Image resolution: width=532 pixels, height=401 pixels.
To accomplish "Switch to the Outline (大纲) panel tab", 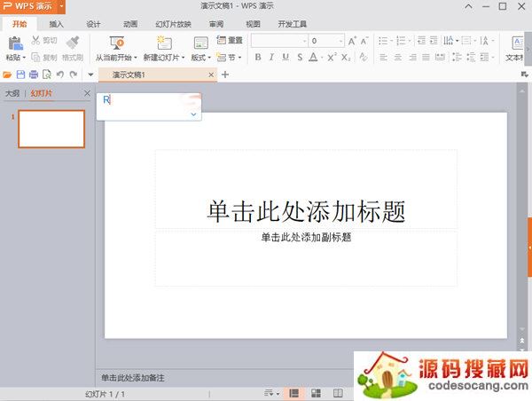I will pos(12,93).
